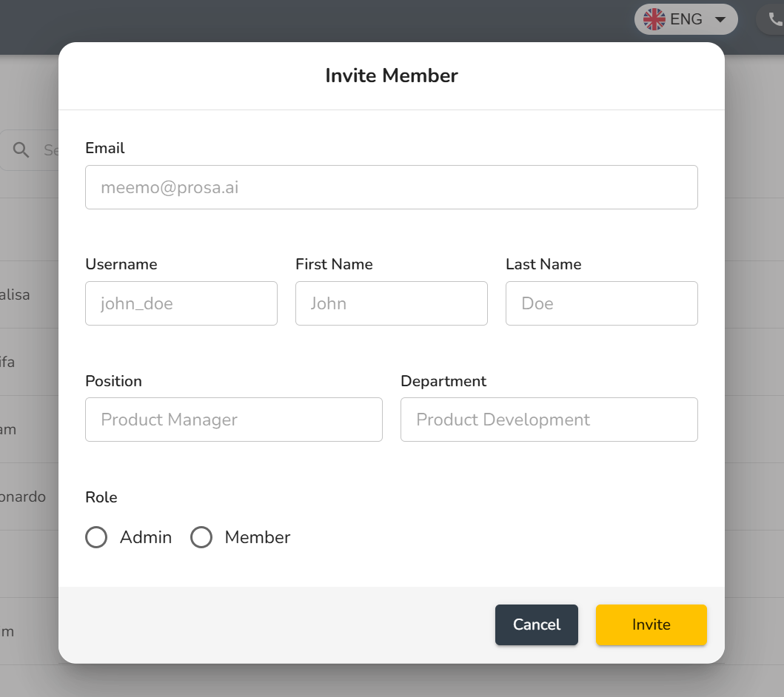Select the Member radio button

[201, 537]
